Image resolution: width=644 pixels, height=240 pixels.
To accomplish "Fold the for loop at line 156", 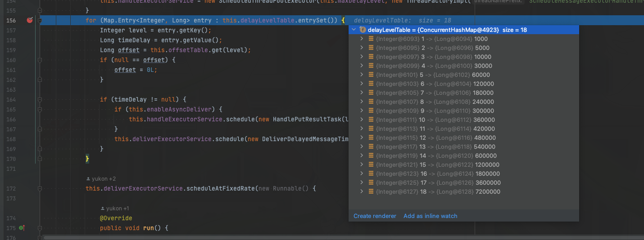I will pos(40,20).
